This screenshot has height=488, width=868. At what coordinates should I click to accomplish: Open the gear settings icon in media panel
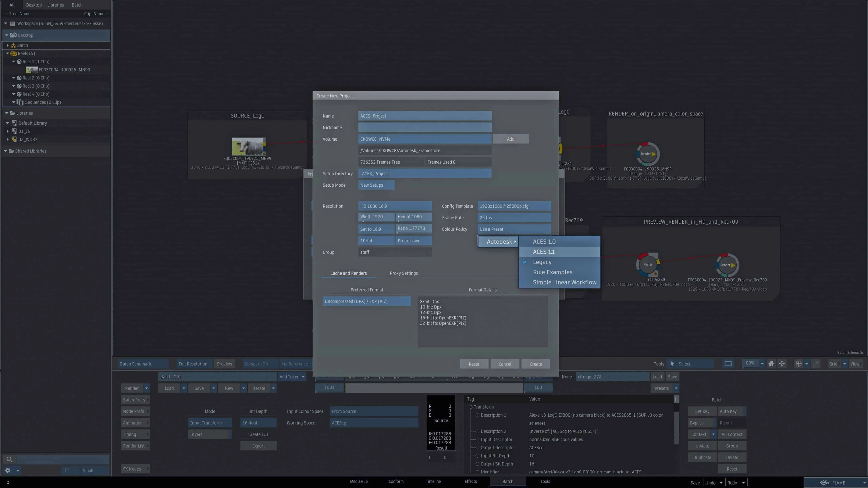pos(8,470)
